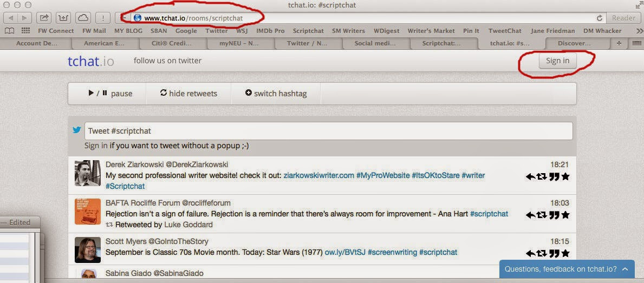Screen dimensions: 644x283
Task: Click Scott Myers avatar thumbnail
Action: point(88,250)
